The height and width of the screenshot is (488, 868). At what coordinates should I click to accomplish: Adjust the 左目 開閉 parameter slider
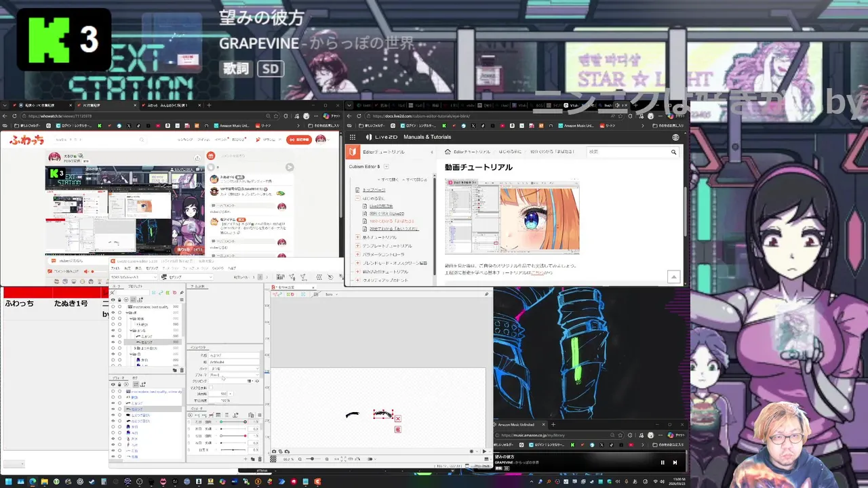coord(233,422)
